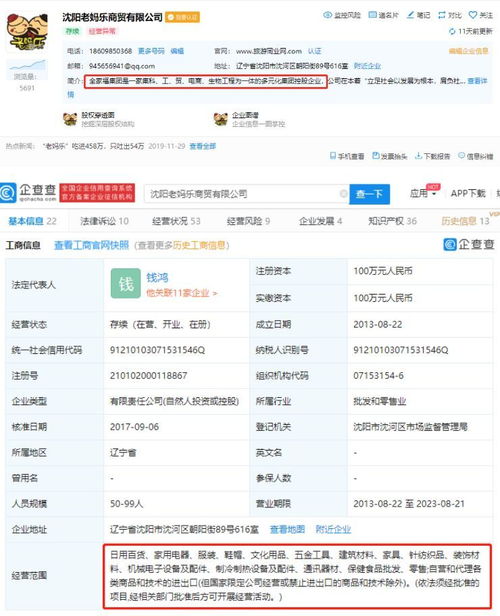
Task: Click the 递名片 card icon
Action: [372, 15]
